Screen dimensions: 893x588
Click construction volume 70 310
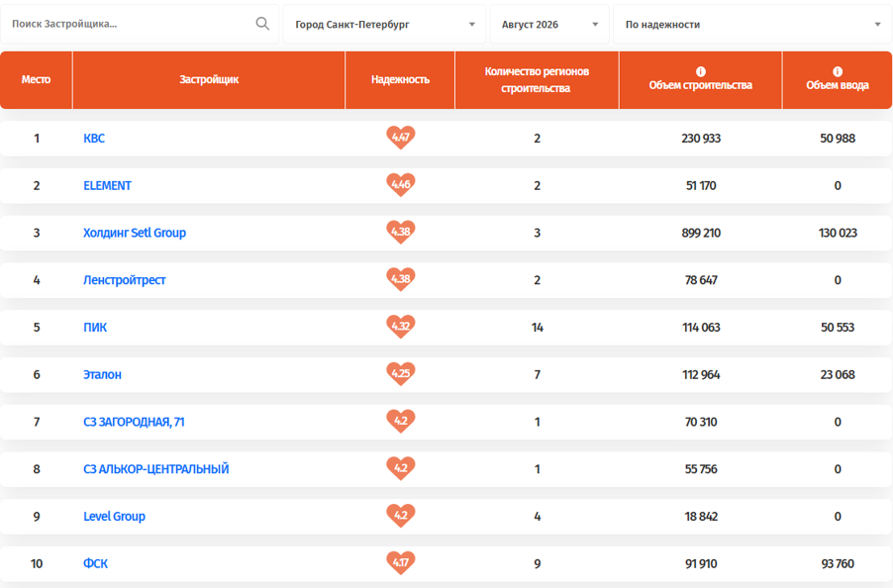click(x=701, y=422)
